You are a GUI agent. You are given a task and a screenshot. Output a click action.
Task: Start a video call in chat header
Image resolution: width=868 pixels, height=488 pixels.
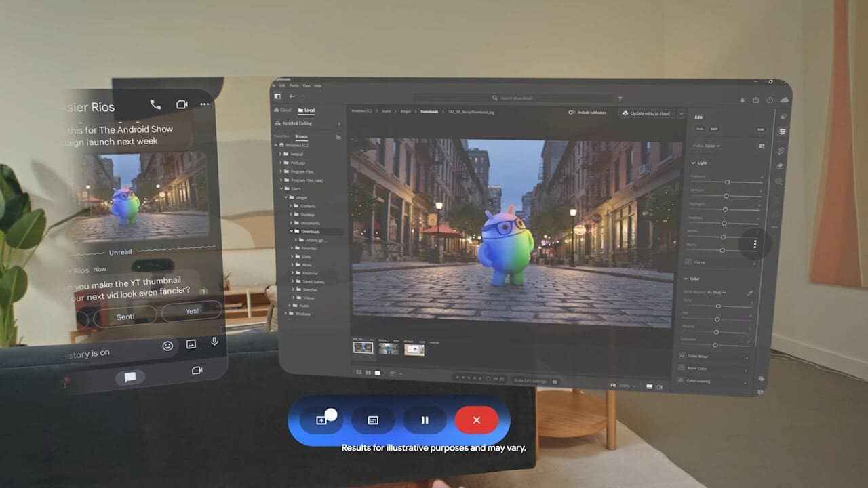(x=181, y=104)
